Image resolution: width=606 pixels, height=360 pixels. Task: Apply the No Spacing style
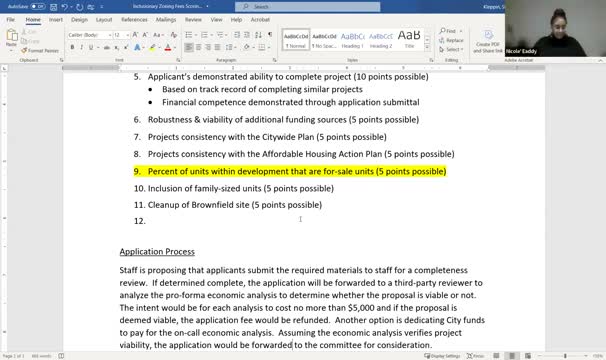click(324, 39)
